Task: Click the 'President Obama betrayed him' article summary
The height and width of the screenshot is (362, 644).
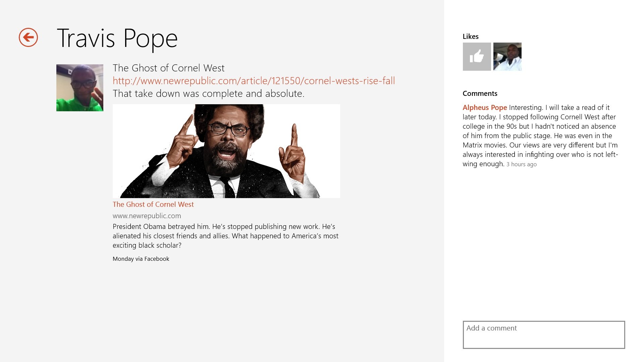Action: click(225, 236)
